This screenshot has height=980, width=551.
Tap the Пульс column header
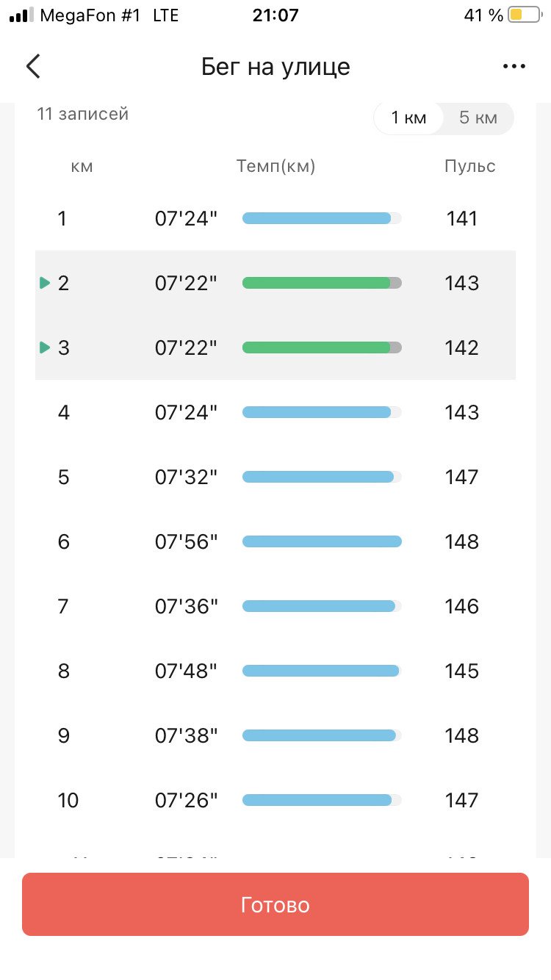tap(470, 167)
